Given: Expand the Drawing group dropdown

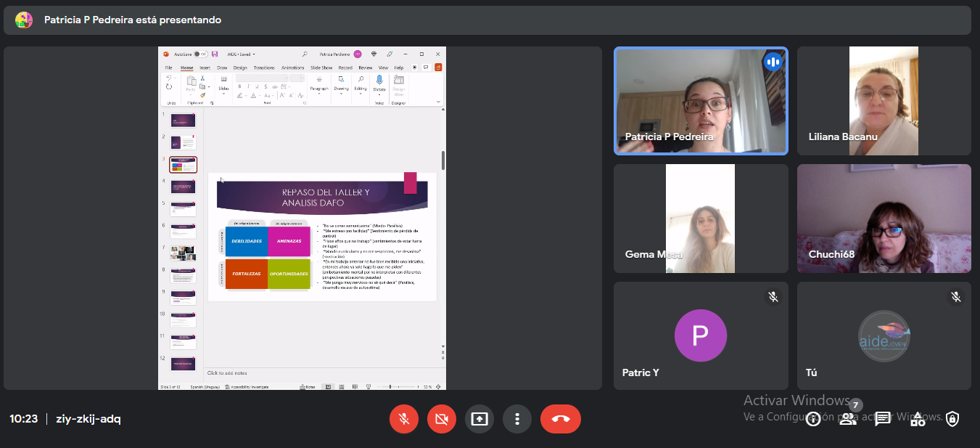Looking at the screenshot, I should point(341,91).
